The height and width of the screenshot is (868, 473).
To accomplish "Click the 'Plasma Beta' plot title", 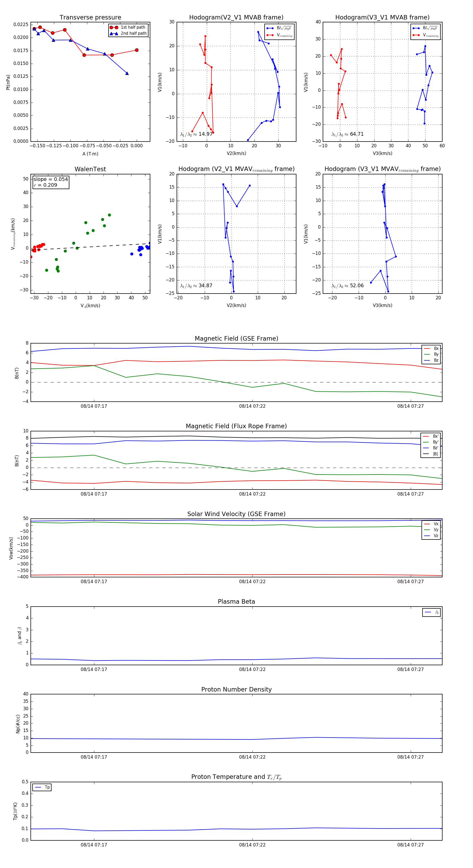I will coord(236,602).
